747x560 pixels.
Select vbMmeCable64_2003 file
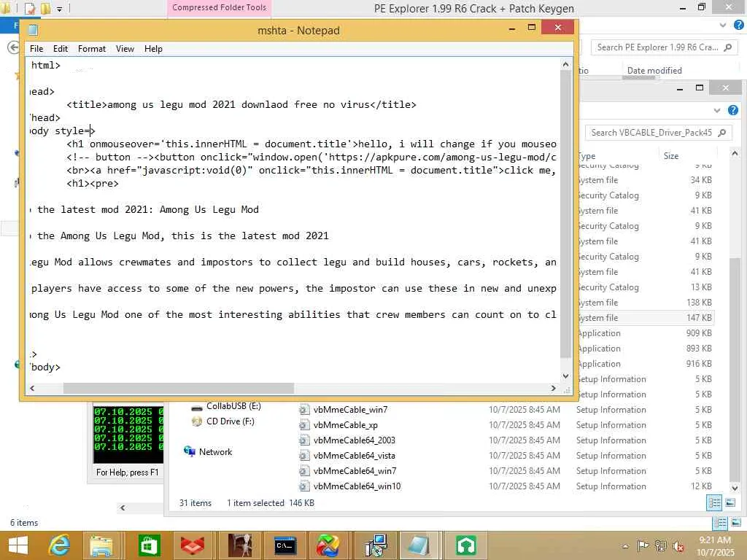pyautogui.click(x=354, y=440)
